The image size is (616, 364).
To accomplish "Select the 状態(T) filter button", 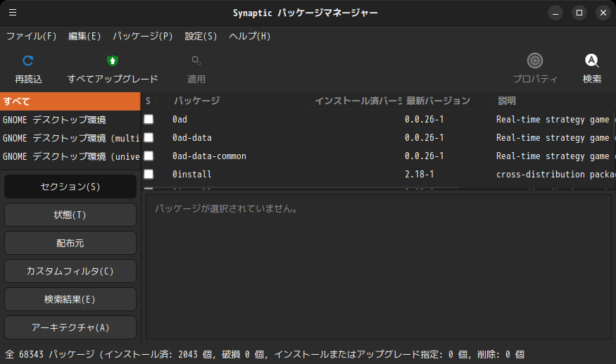I will coord(70,215).
